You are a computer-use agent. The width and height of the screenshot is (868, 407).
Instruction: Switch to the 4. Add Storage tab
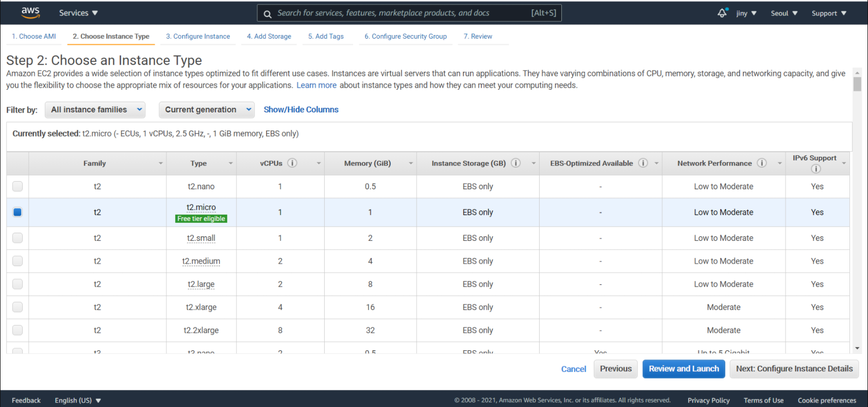(269, 36)
